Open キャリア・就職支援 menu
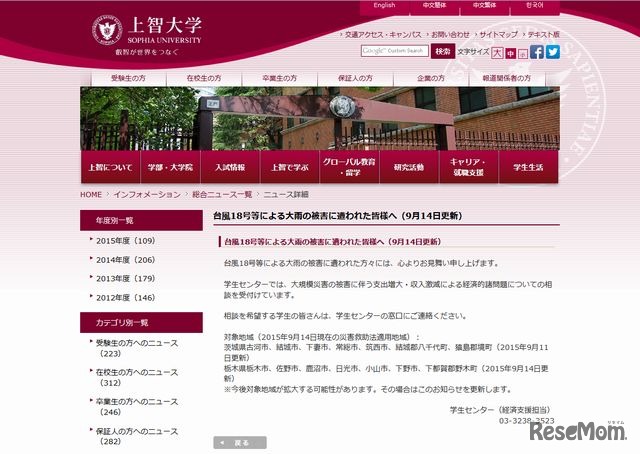This screenshot has width=640, height=454. [x=469, y=167]
